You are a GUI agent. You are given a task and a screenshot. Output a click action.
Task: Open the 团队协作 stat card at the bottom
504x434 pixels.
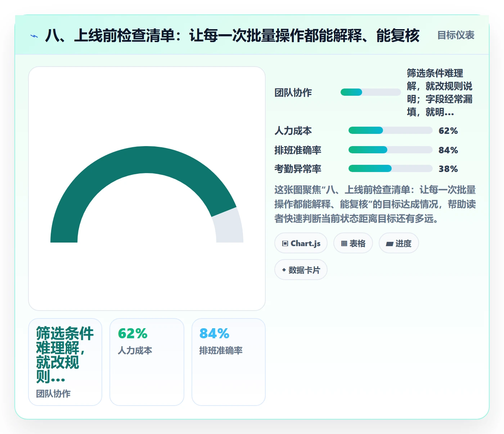coord(65,362)
